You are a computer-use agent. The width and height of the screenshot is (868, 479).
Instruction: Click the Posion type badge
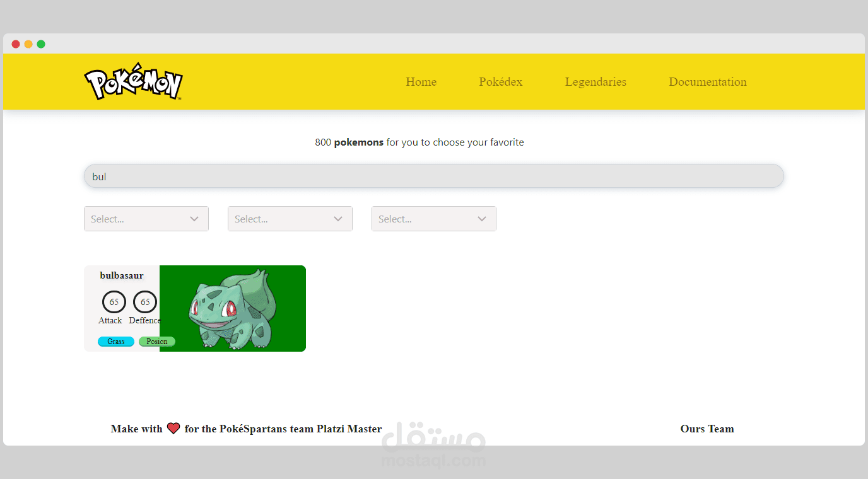pos(157,342)
